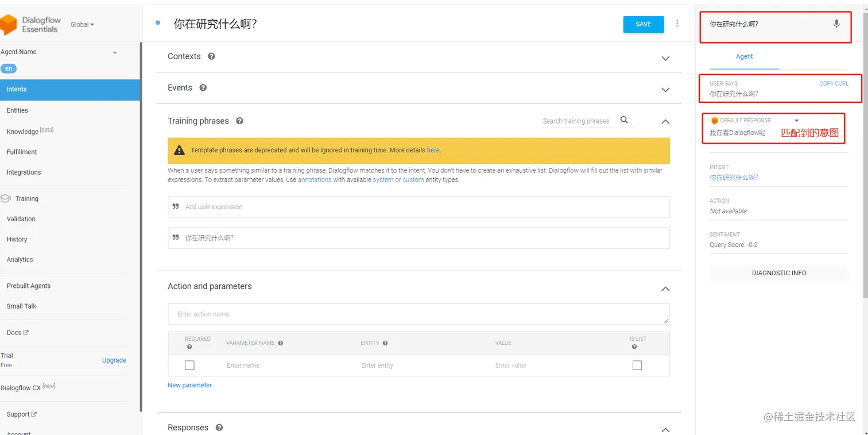Click the Dialogflow Essentials logo
This screenshot has height=435, width=868.
point(30,24)
